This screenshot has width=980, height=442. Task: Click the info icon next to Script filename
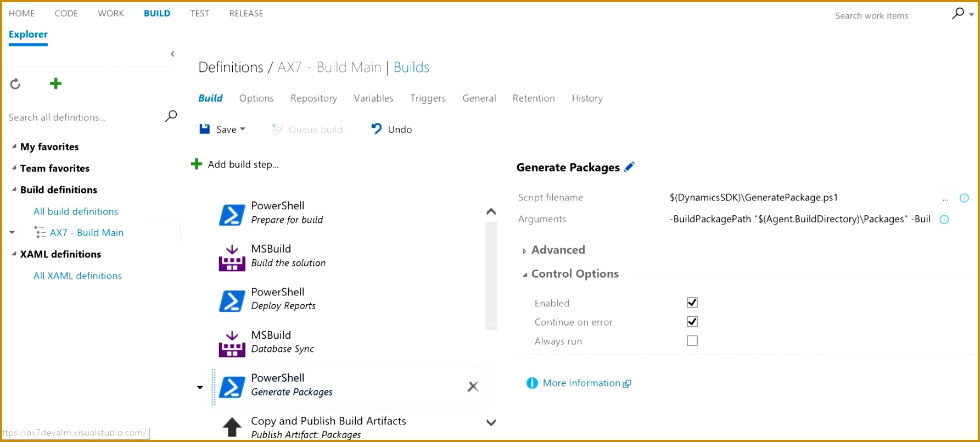pyautogui.click(x=964, y=198)
